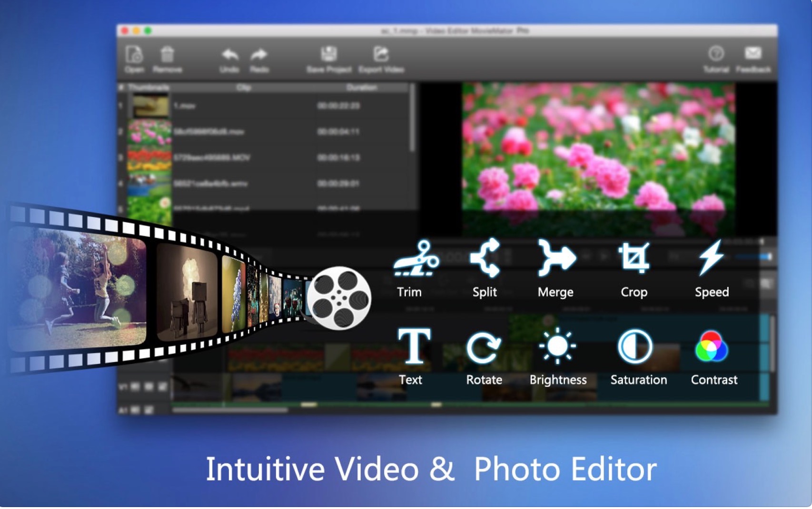Click the cardboard robots photo on filmstrip

pos(187,293)
